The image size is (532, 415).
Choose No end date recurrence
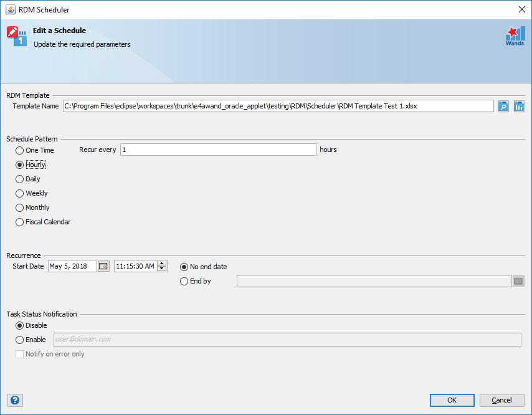pyautogui.click(x=184, y=267)
